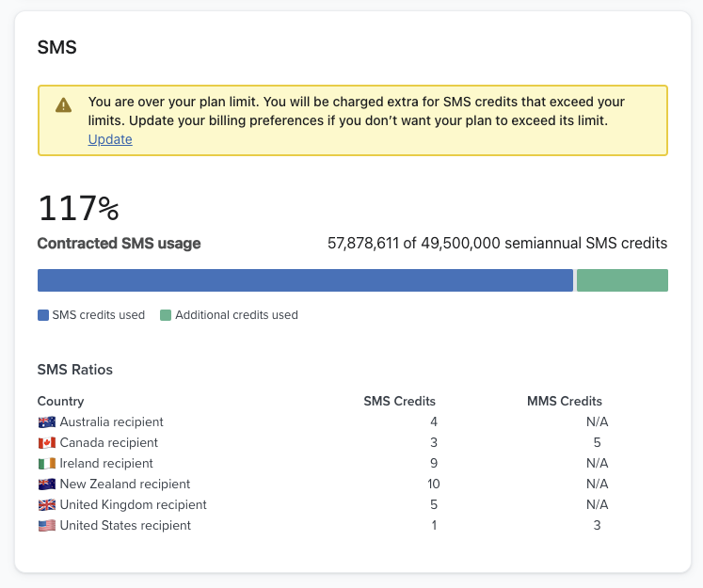Click the United Kingdom flag icon
The height and width of the screenshot is (588, 703).
point(46,505)
